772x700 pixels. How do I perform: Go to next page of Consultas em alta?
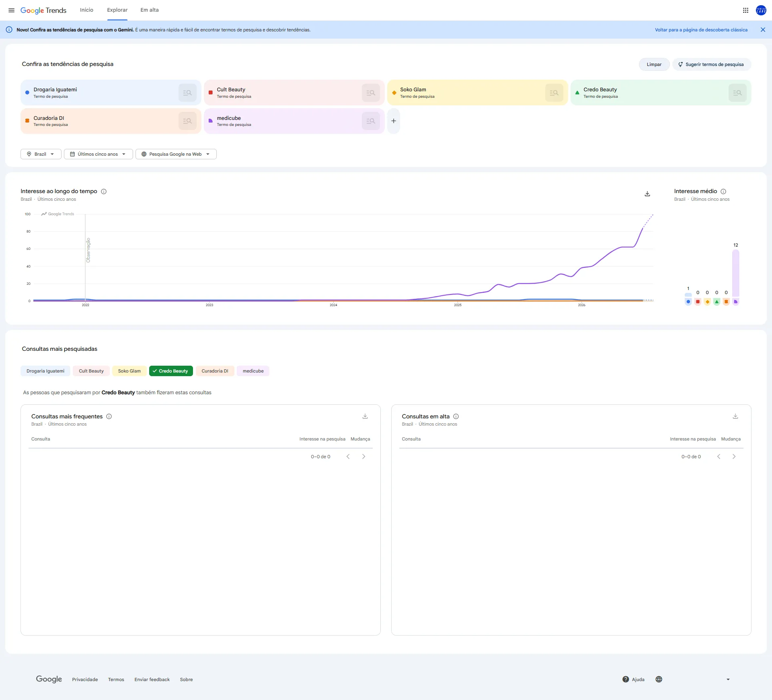734,457
